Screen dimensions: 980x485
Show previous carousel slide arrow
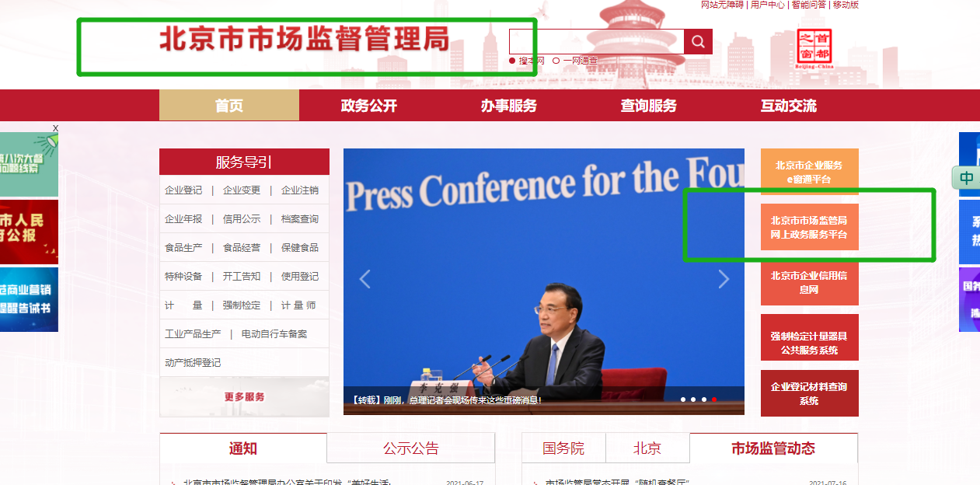[364, 278]
